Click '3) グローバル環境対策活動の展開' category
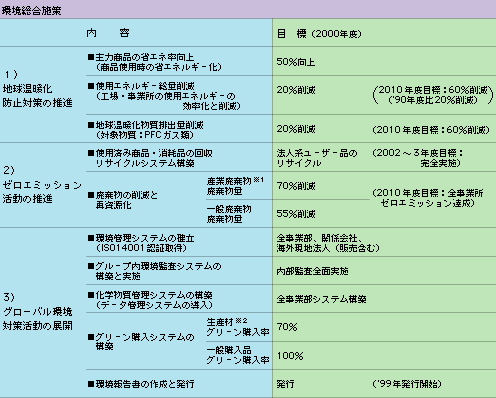Screen dimensions: 496x398 click(37, 311)
